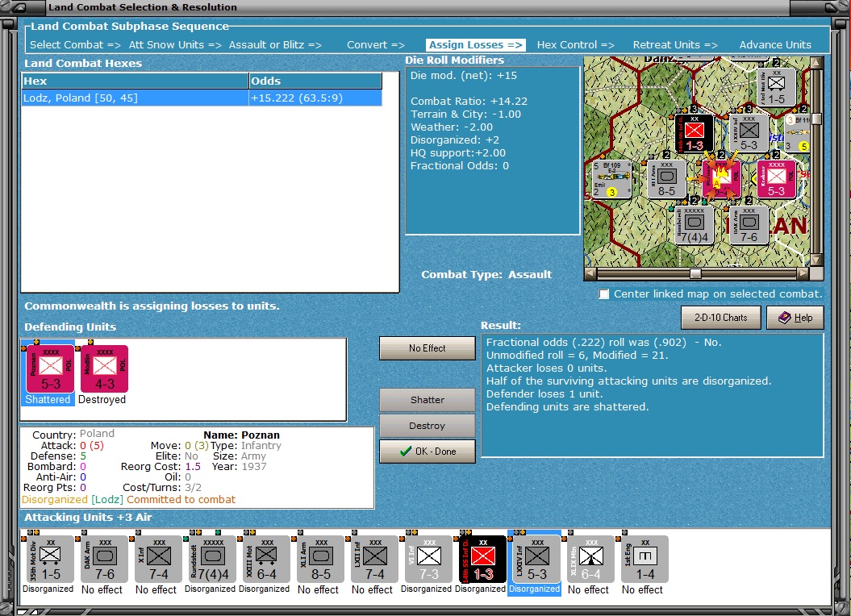Switch to the Retreat Units subphase
851x616 pixels.
coord(675,45)
